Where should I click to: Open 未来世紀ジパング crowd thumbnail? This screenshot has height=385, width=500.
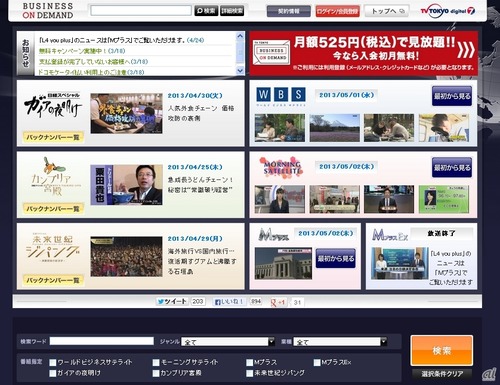pos(126,257)
